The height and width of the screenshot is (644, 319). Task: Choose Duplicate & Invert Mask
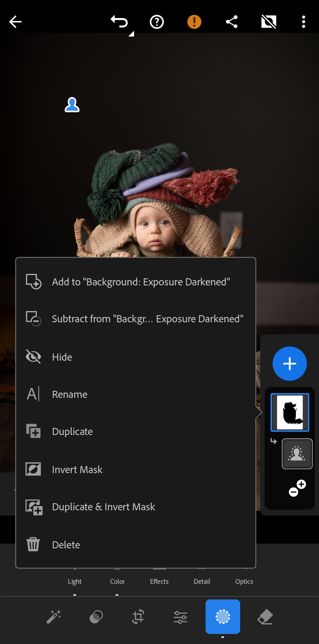point(103,507)
